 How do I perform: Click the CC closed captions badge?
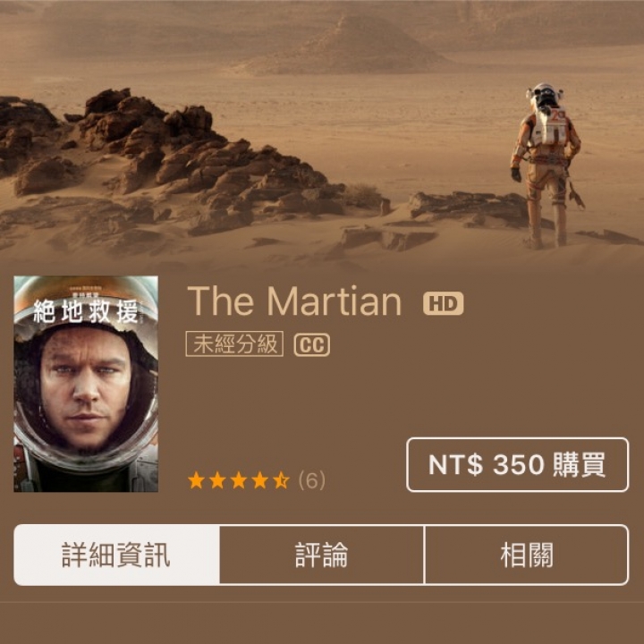[312, 344]
